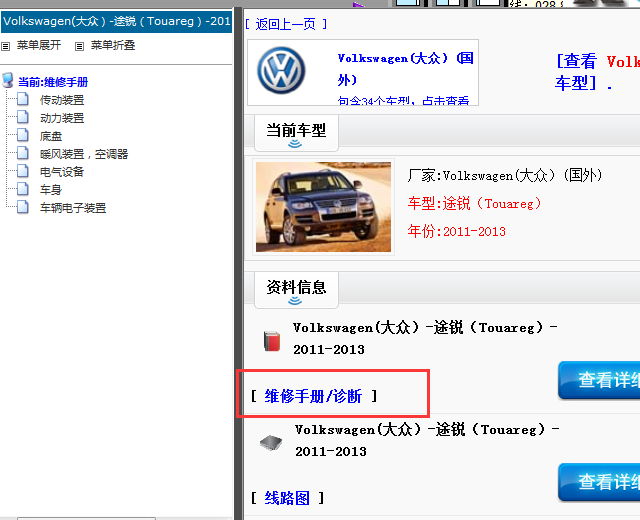Select the 当前车型 tab
Viewport: 640px width, 520px height.
pyautogui.click(x=296, y=133)
